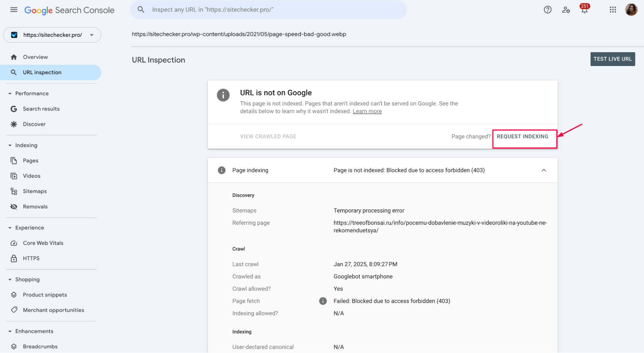Viewport: 644px width, 353px height.
Task: Click the Overview home icon
Action: [x=14, y=57]
